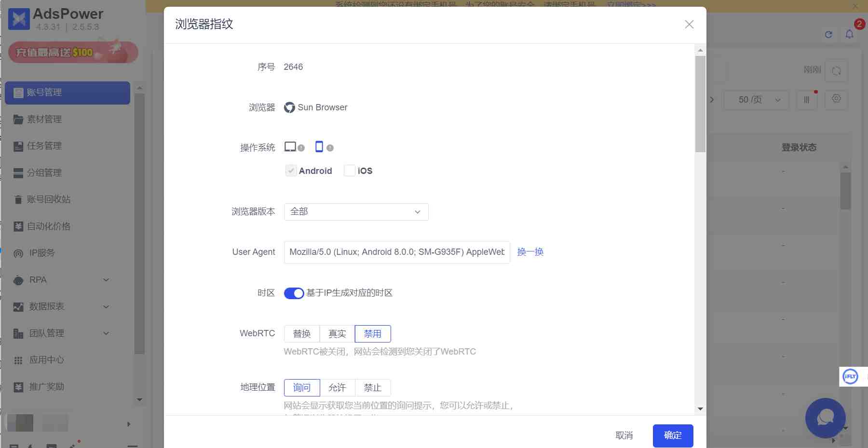This screenshot has height=448, width=868.
Task: Uncheck the Android checkbox
Action: [x=291, y=171]
